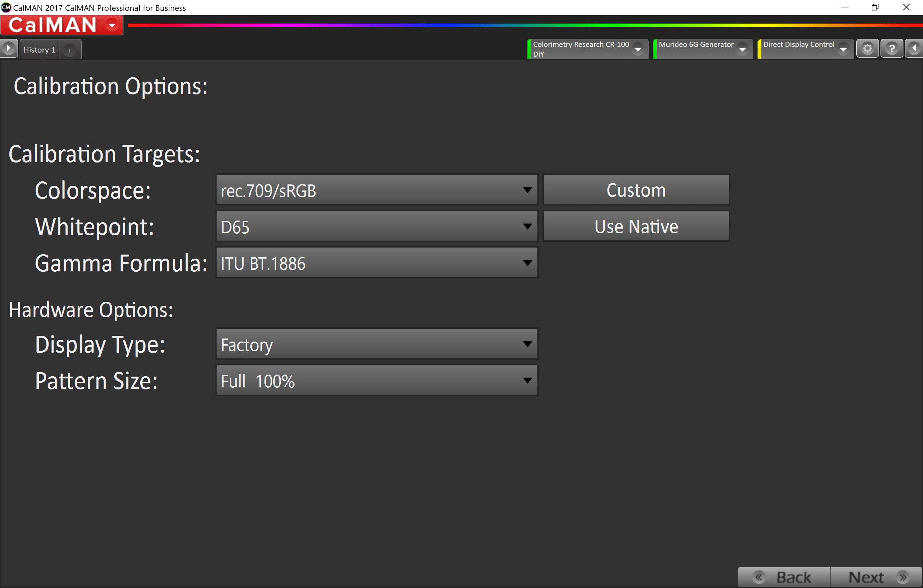Collapse the side panel with left arrow
Image resolution: width=923 pixels, height=588 pixels.
click(x=914, y=49)
